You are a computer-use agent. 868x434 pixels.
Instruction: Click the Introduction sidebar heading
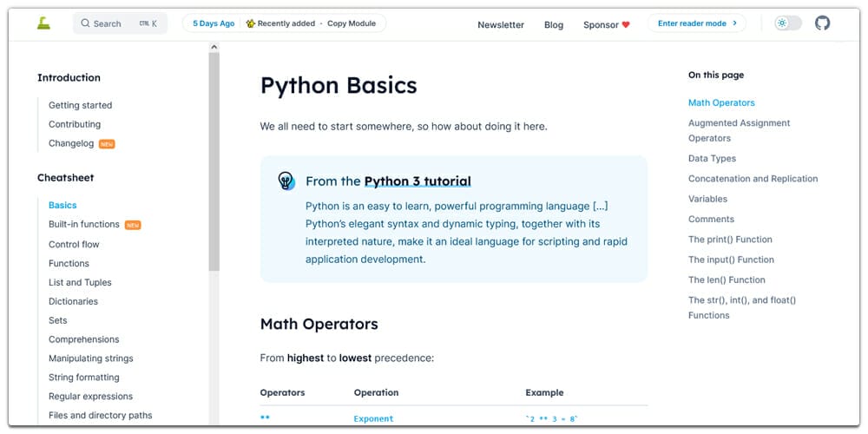[69, 77]
